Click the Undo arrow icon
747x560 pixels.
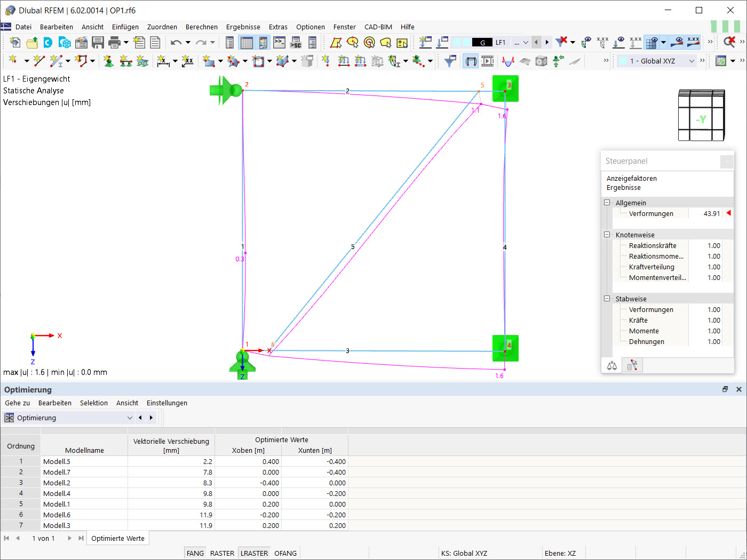[176, 43]
